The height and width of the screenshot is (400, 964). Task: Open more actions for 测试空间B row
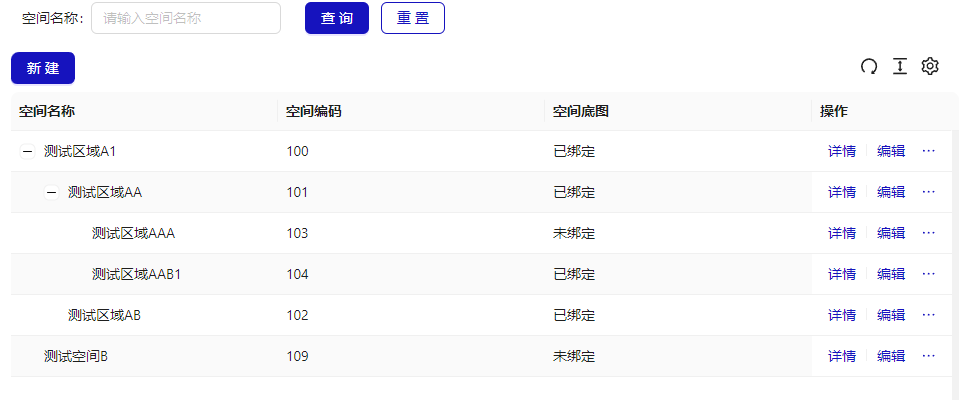[x=928, y=356]
